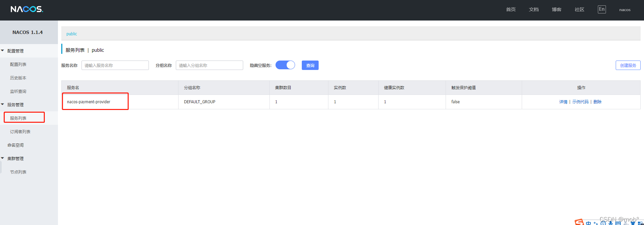Open 详情 for nacos-payment-provider
644x225 pixels.
click(563, 102)
